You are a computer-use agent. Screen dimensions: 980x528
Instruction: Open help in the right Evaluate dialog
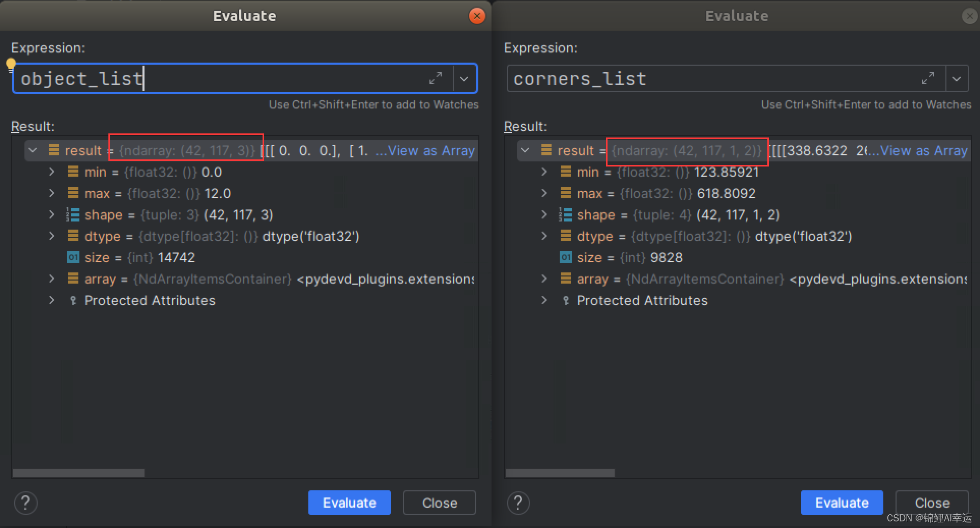click(x=518, y=503)
